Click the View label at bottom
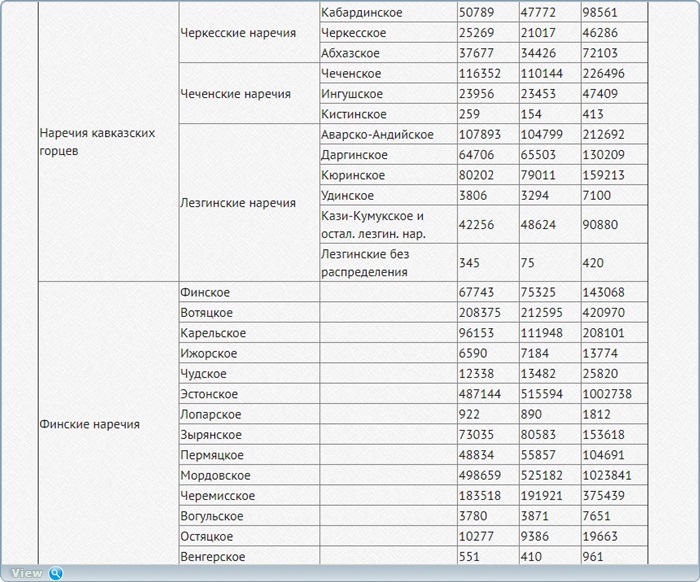This screenshot has height=582, width=700. click(27, 573)
